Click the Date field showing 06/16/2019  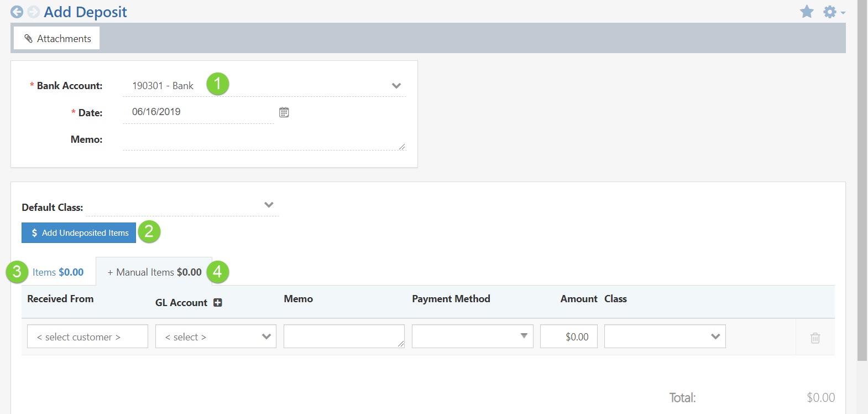click(x=198, y=112)
